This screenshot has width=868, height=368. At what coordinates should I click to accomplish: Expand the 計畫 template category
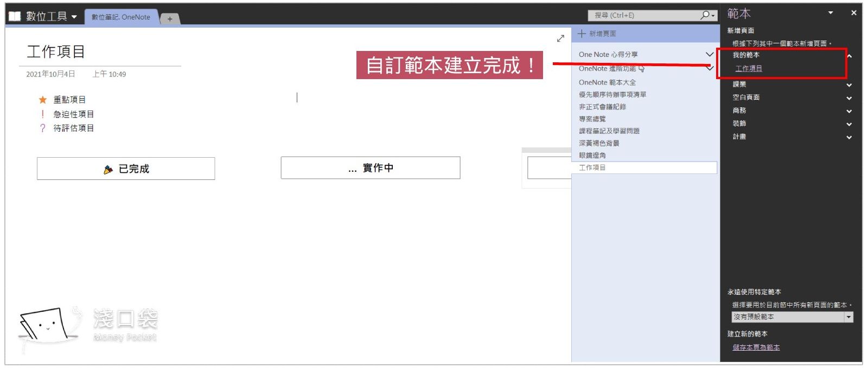coord(849,137)
